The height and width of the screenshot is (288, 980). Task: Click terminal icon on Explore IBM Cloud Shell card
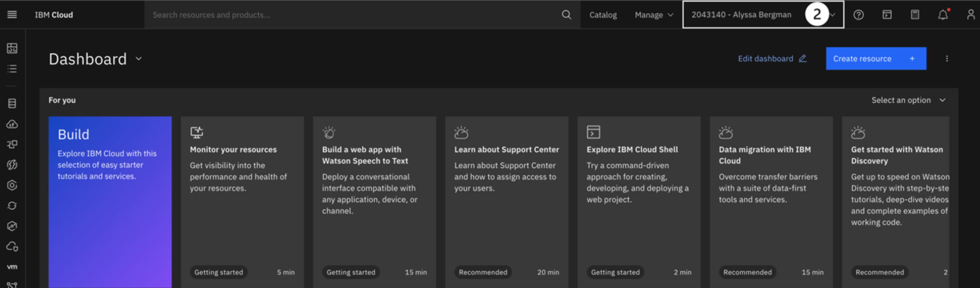click(593, 132)
